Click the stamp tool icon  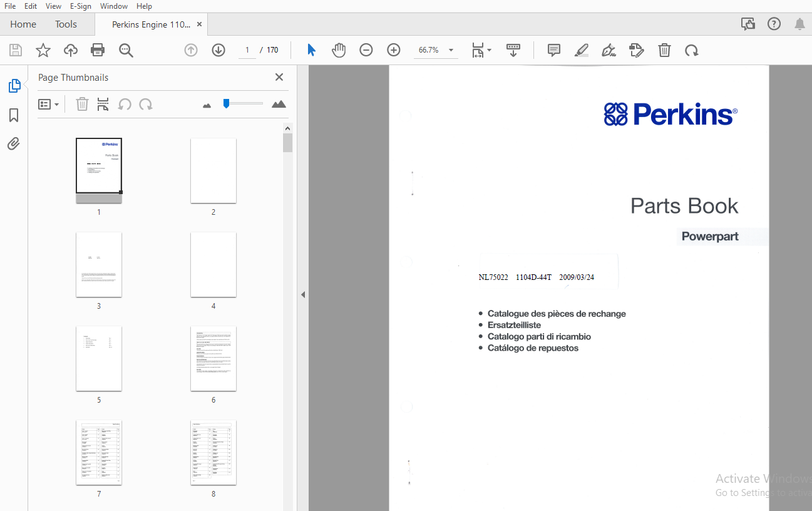click(x=637, y=50)
